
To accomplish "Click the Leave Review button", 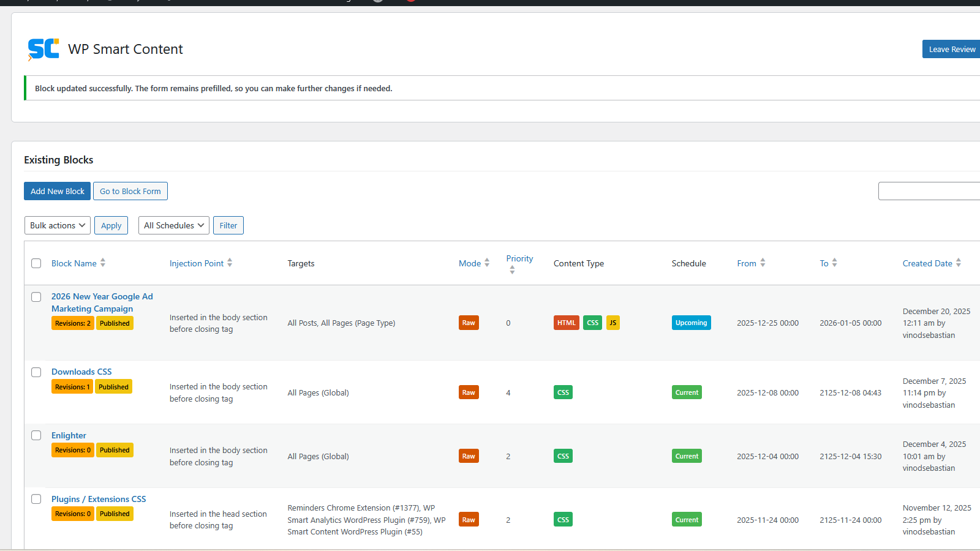I will [x=952, y=50].
